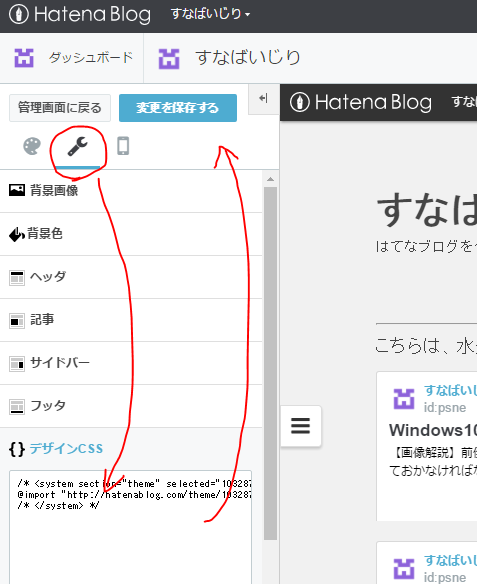Viewport: 477px width, 584px height.
Task: Click the id:psne text in Windows10 card
Action: (x=445, y=408)
